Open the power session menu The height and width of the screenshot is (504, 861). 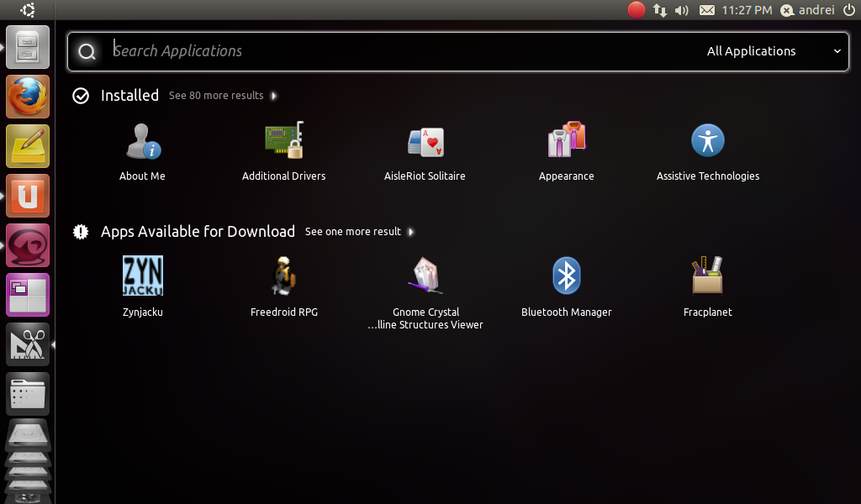[x=849, y=10]
